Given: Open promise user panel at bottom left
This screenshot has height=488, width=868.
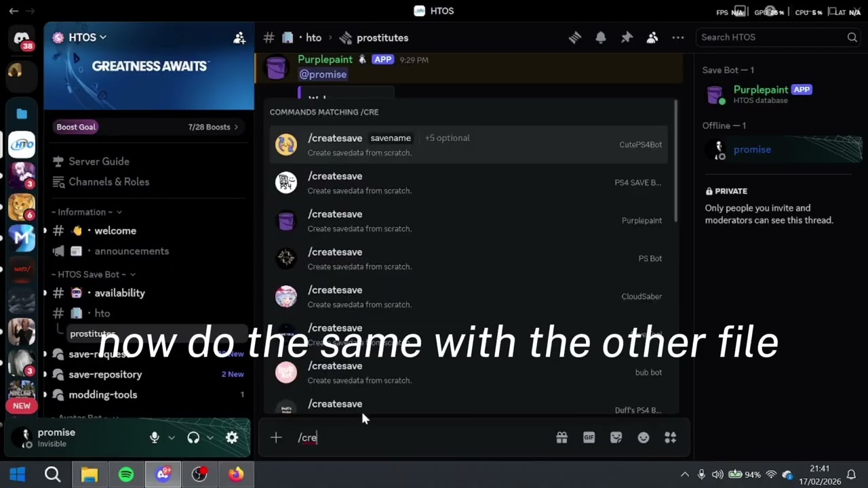Looking at the screenshot, I should pyautogui.click(x=78, y=438).
